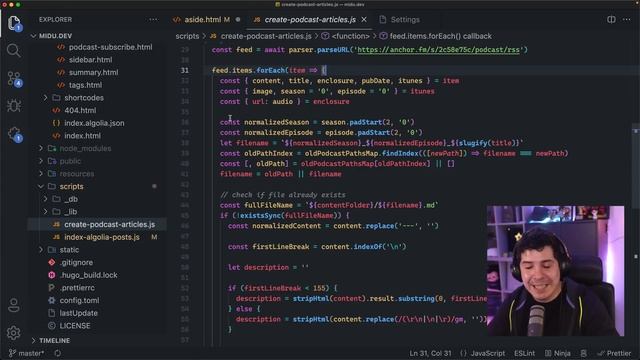Open Explorer more actions ellipsis
The width and height of the screenshot is (640, 360).
tap(153, 20)
